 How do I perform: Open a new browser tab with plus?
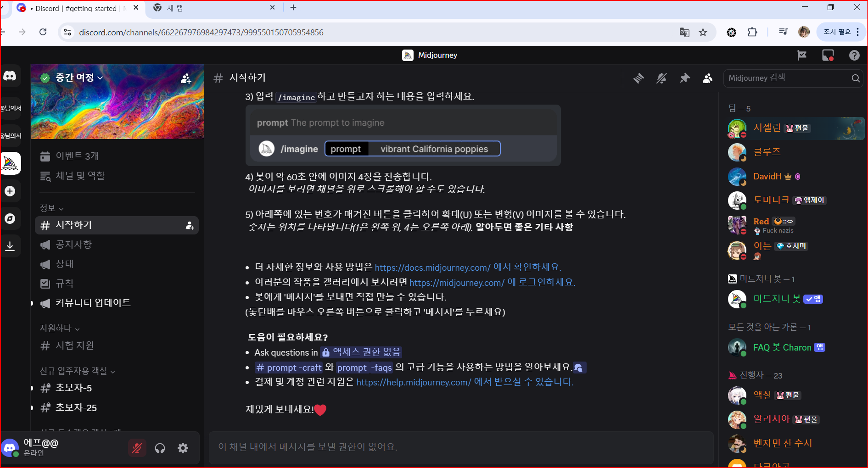(293, 8)
